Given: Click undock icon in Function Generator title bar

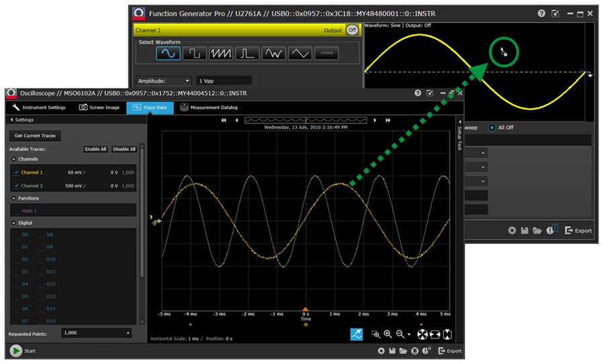Looking at the screenshot, I should 556,13.
